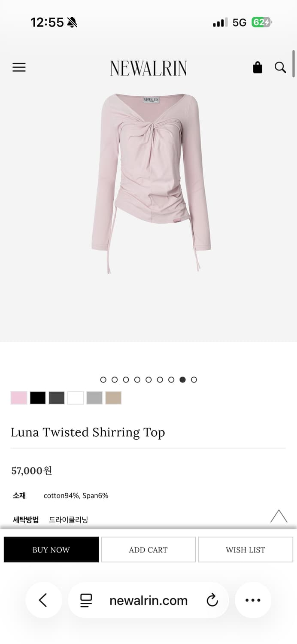Screen dimensions: 297x644
Task: Click the WISH LIST button
Action: tap(245, 550)
